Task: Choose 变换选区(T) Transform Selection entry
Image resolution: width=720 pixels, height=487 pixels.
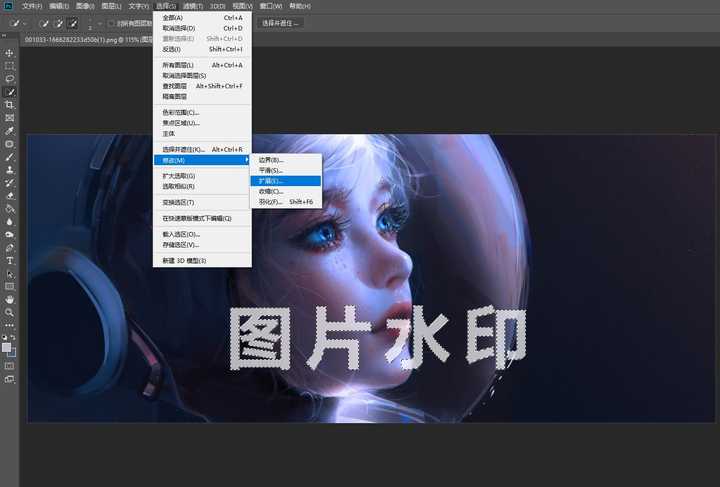Action: pyautogui.click(x=202, y=202)
